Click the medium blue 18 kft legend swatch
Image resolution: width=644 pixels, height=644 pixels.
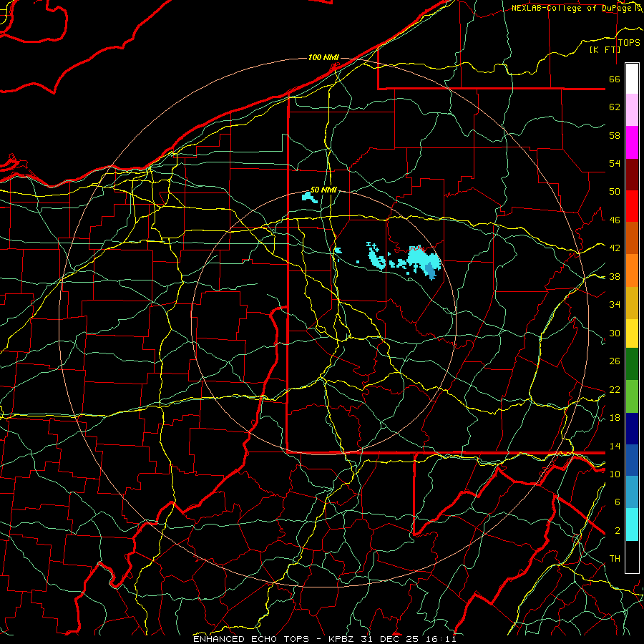tap(632, 460)
